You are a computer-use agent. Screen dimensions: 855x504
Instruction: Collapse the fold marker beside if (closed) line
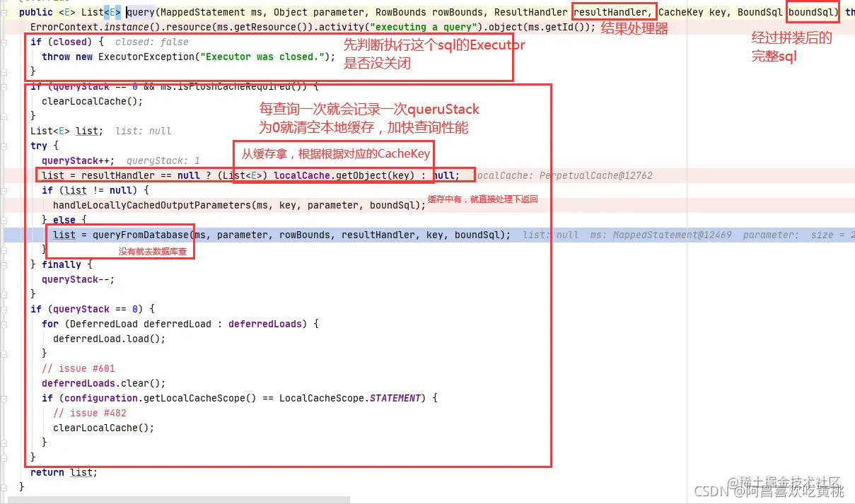click(x=5, y=42)
